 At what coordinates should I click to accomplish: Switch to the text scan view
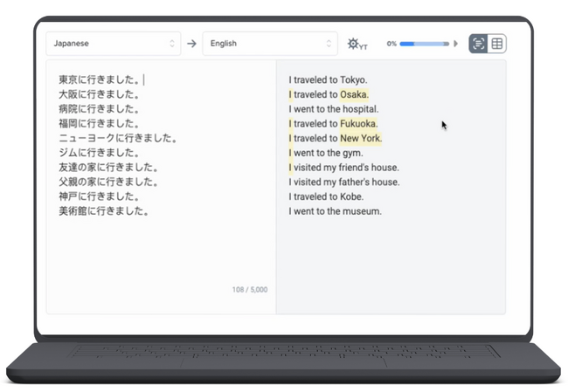pos(479,44)
